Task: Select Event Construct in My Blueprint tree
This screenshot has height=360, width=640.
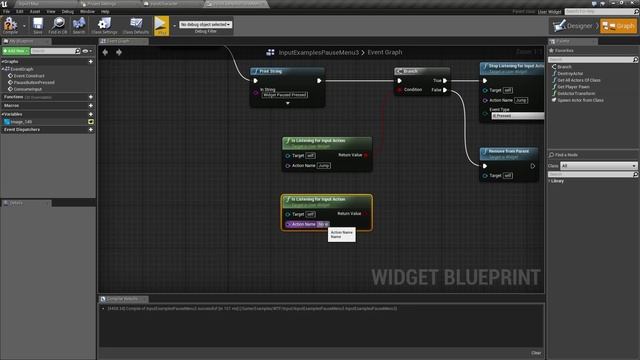Action: click(29, 76)
